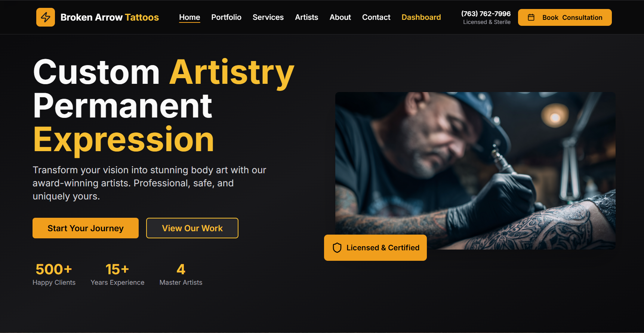Viewport: 644px width, 333px height.
Task: Click the tattoo artist hero image
Action: pos(475,171)
